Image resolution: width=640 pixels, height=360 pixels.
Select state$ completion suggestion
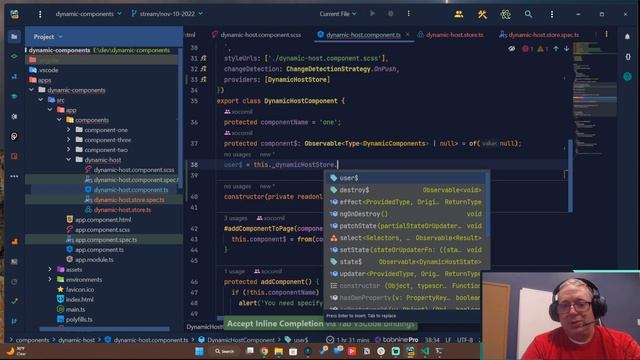point(407,262)
